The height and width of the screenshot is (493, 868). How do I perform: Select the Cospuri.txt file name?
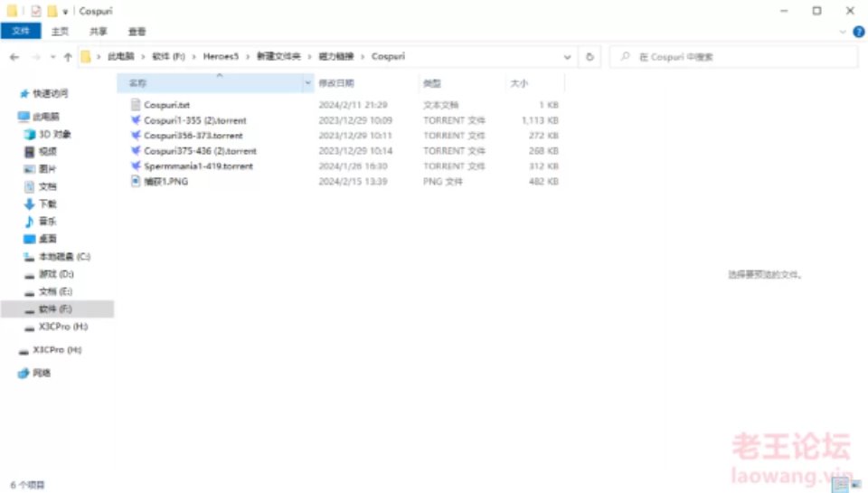click(166, 105)
